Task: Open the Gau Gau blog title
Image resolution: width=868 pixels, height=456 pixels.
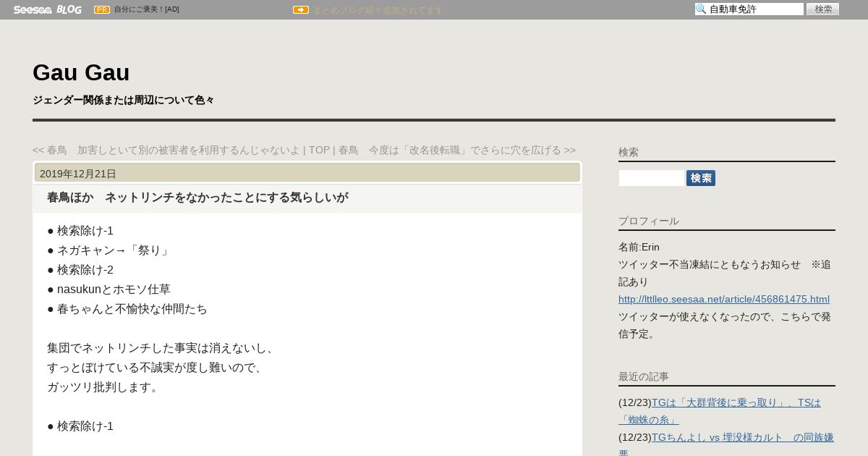Action: [81, 72]
